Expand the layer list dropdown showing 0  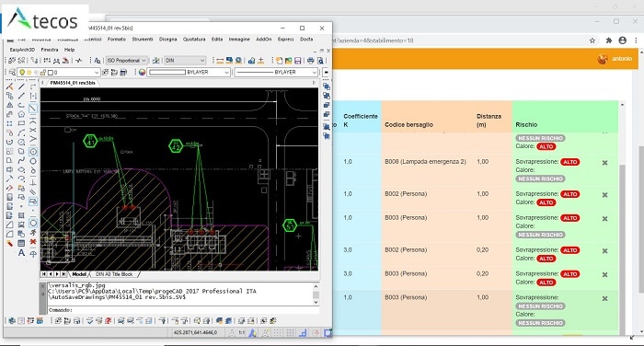pos(97,73)
